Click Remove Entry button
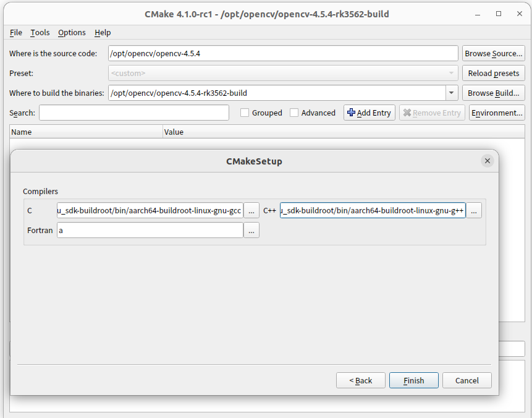Image resolution: width=532 pixels, height=418 pixels. pos(432,113)
